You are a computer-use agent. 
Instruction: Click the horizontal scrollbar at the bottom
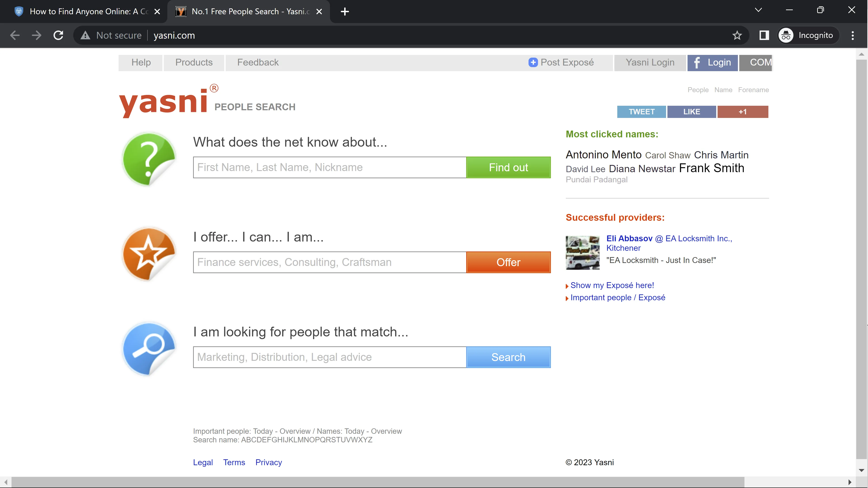377,482
